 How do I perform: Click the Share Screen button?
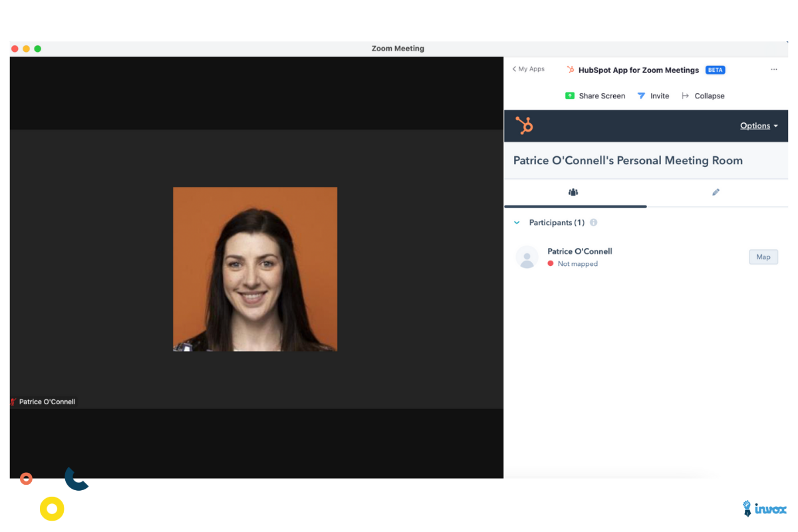595,96
